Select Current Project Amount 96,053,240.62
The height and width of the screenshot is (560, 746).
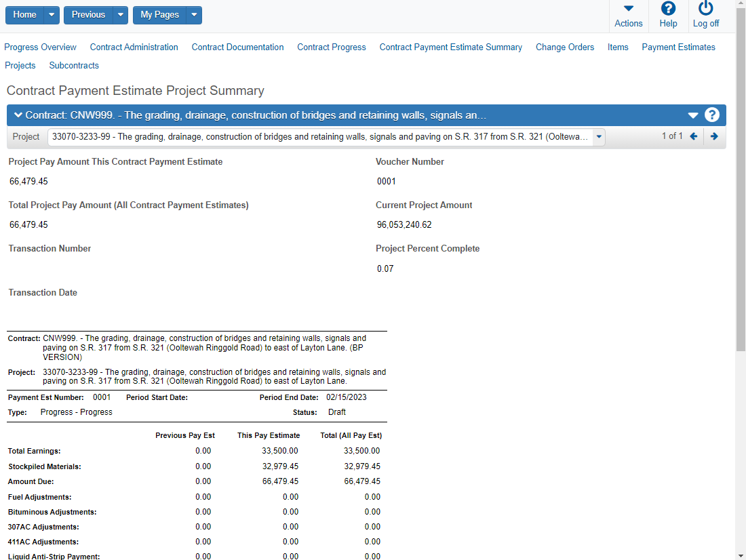404,224
